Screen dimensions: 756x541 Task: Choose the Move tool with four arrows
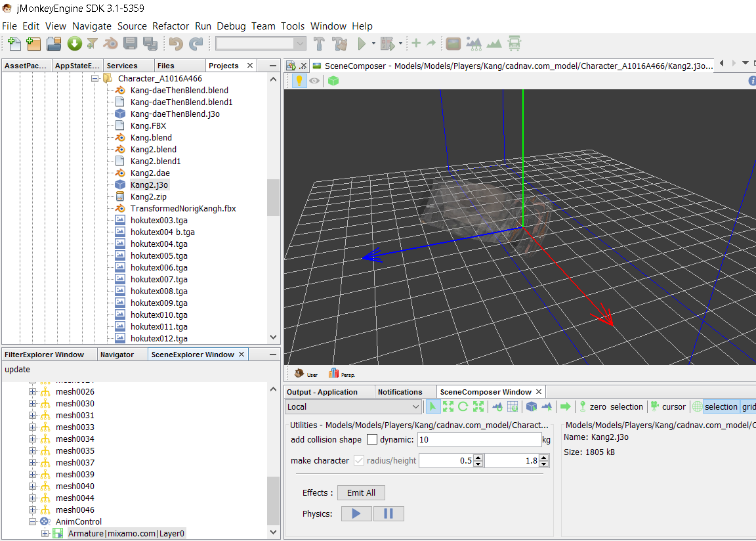pos(448,406)
